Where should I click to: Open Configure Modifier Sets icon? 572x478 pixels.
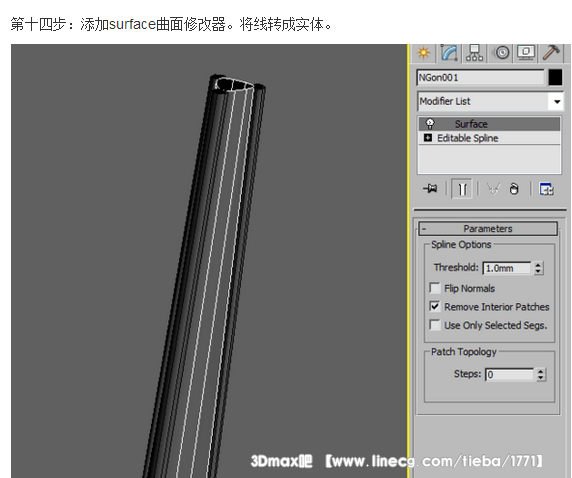[546, 189]
